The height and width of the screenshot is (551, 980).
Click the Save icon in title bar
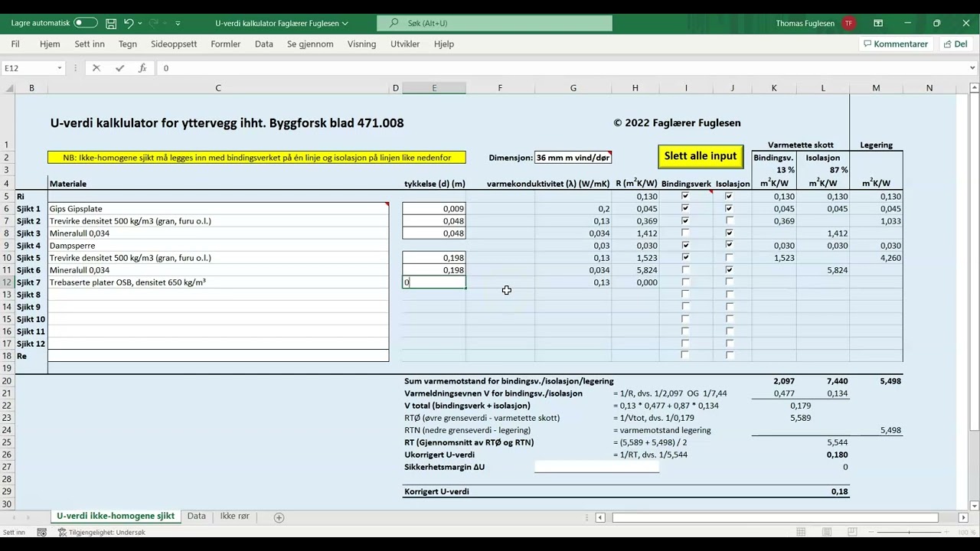coord(111,24)
